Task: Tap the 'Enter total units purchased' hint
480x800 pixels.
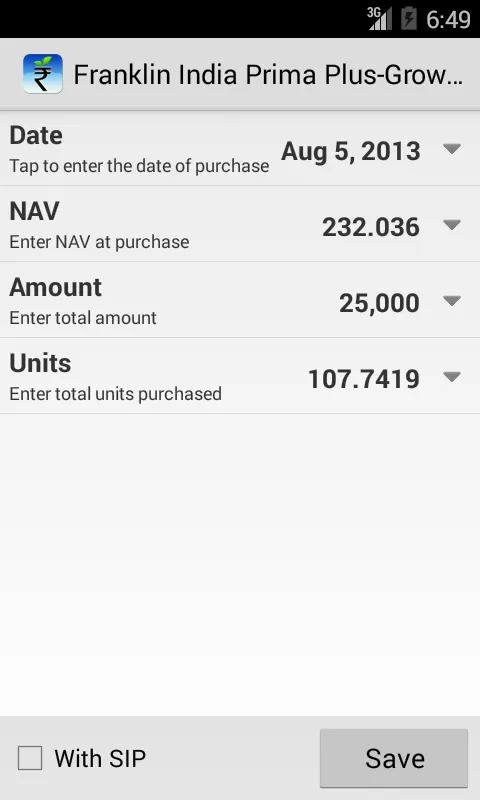Action: pyautogui.click(x=116, y=394)
